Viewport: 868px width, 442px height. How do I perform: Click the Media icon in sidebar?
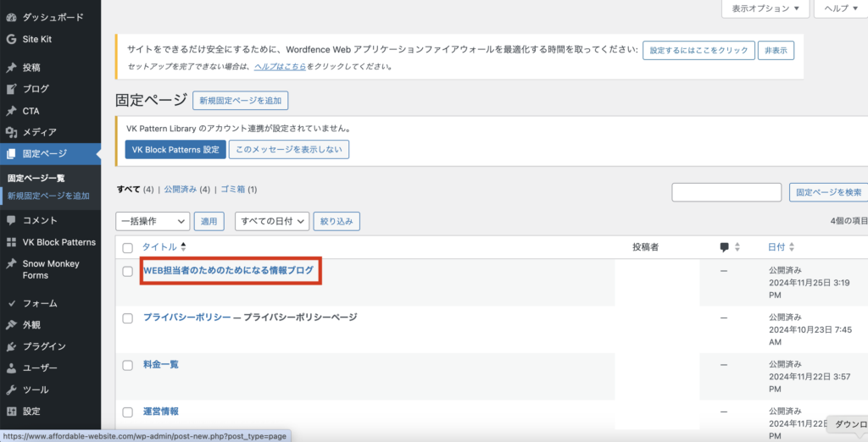click(11, 132)
